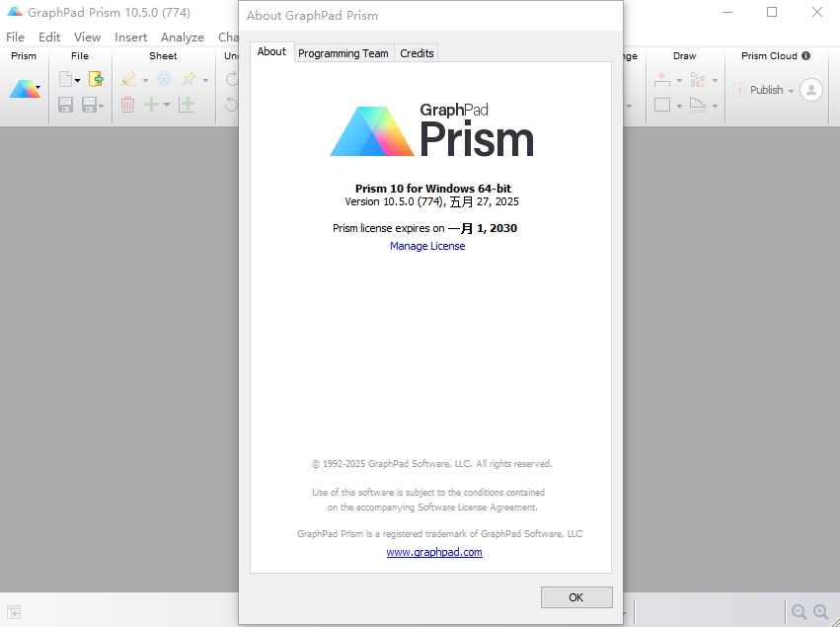Expand the significance bracket tool dropdown arrow
Screen dimensions: 840x627
pos(679,80)
